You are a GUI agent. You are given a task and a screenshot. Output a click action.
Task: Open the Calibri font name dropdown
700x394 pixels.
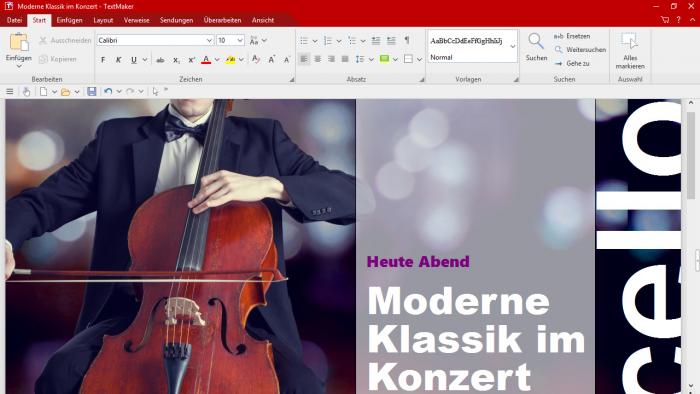pyautogui.click(x=208, y=40)
